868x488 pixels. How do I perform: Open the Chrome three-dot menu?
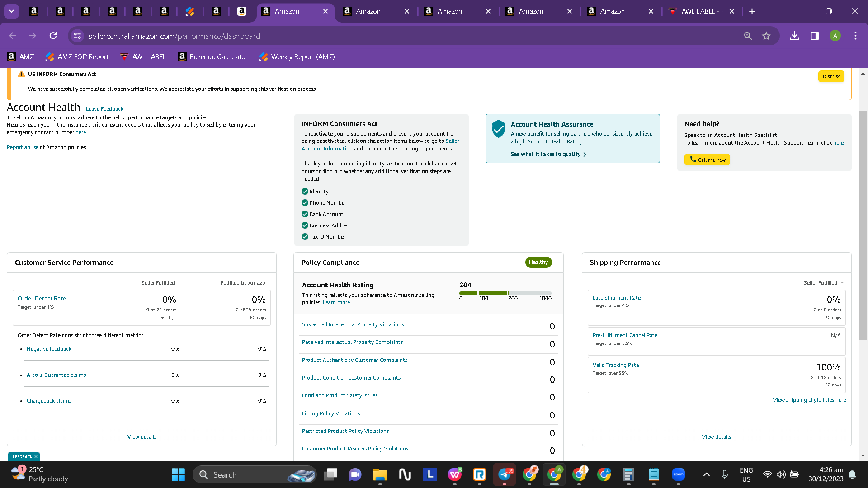(x=855, y=36)
